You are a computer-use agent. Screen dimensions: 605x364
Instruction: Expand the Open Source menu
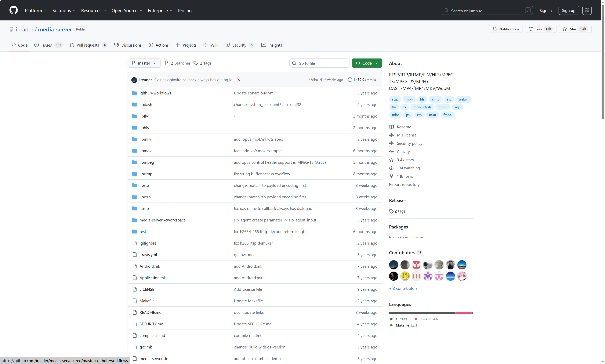(127, 11)
